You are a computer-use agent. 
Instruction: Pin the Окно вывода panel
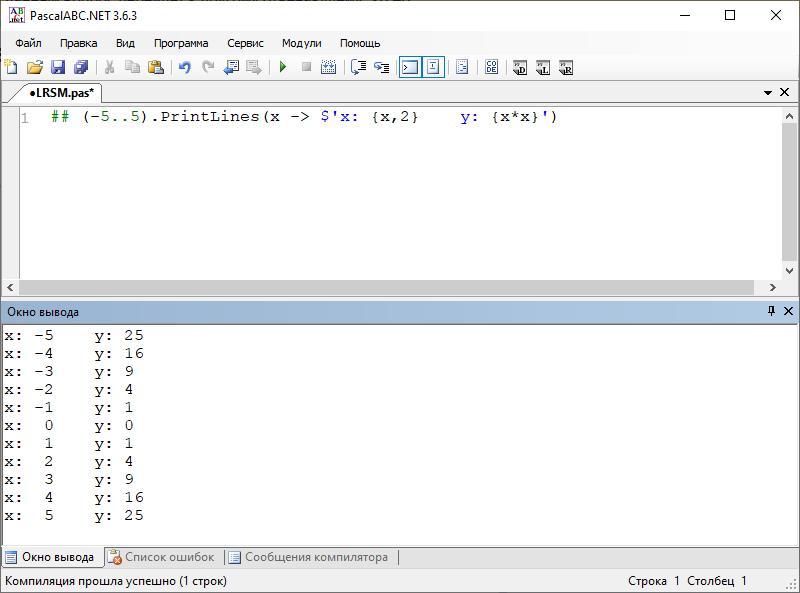click(771, 311)
